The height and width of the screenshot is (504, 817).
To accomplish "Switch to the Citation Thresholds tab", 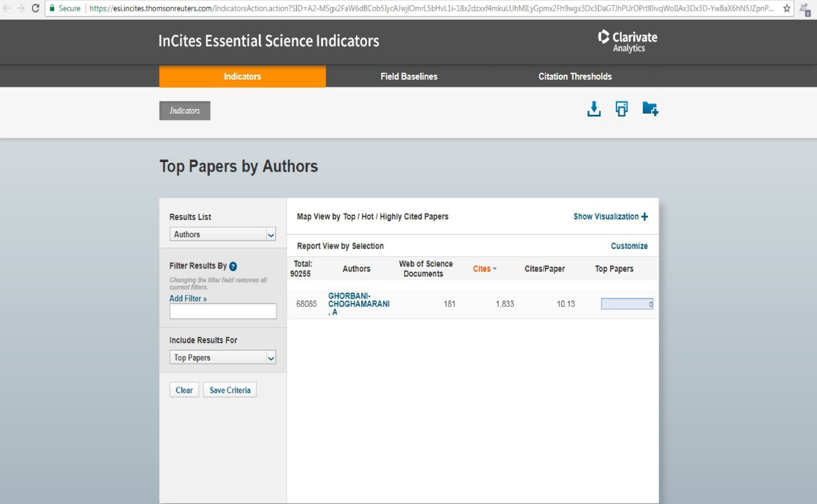I will [x=575, y=76].
